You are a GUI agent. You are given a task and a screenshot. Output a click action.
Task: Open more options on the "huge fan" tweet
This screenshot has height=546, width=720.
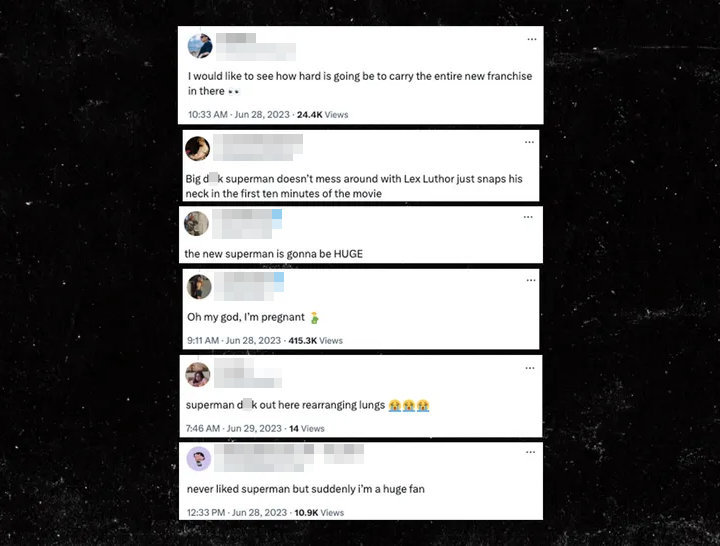click(x=530, y=452)
